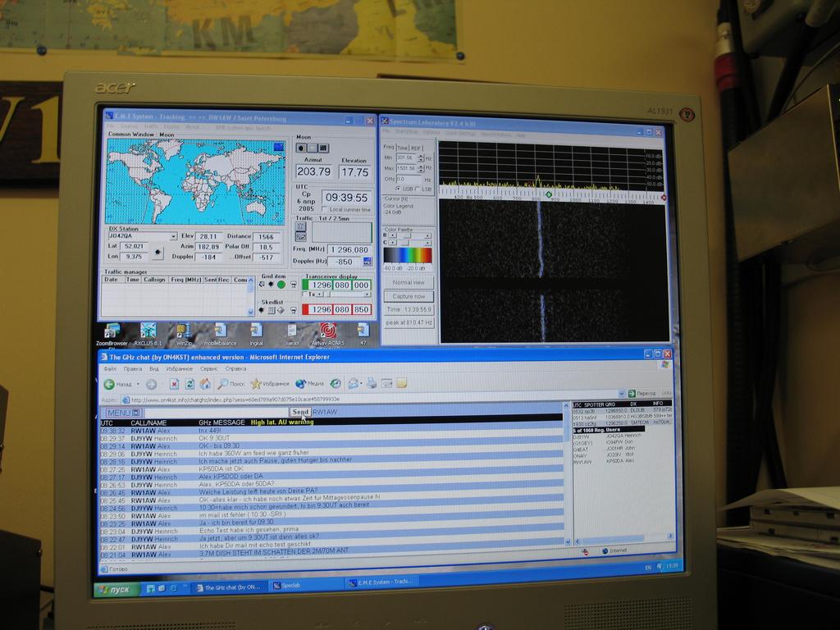Switch to E.M.E System taskbar button

pyautogui.click(x=382, y=582)
